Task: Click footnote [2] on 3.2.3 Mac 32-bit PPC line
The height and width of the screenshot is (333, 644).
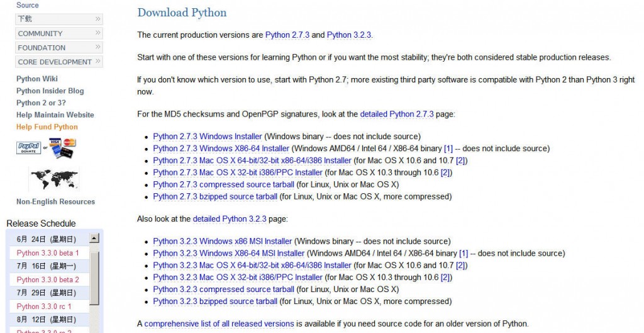Action: pos(445,277)
